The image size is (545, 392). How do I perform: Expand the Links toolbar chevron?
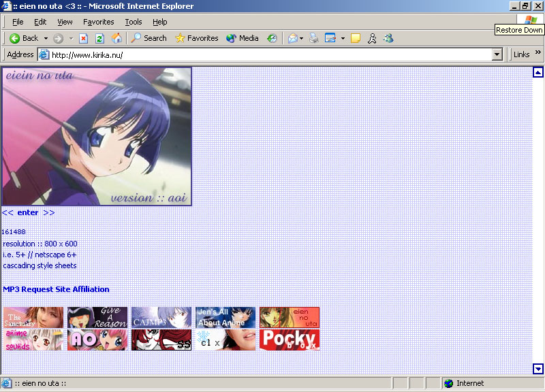point(538,54)
